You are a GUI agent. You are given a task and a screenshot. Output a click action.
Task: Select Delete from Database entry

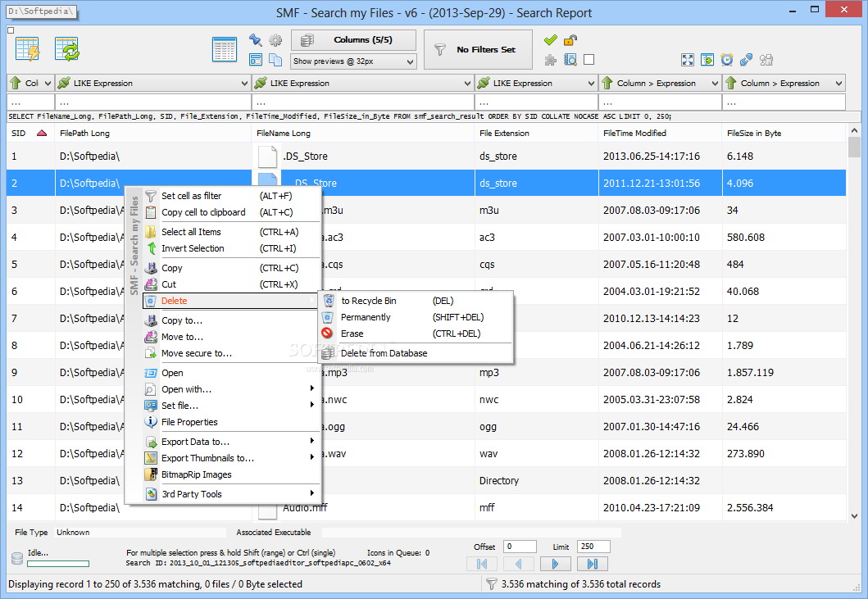(416, 353)
